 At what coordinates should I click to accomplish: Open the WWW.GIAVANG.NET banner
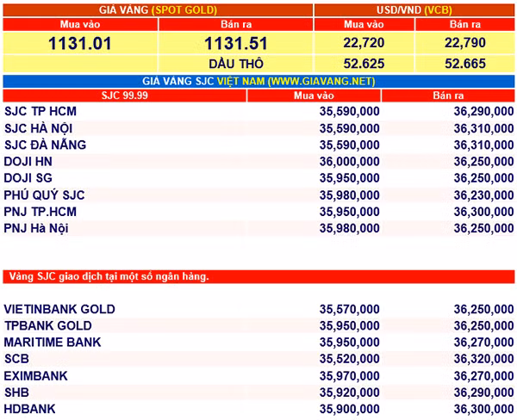pos(258,82)
